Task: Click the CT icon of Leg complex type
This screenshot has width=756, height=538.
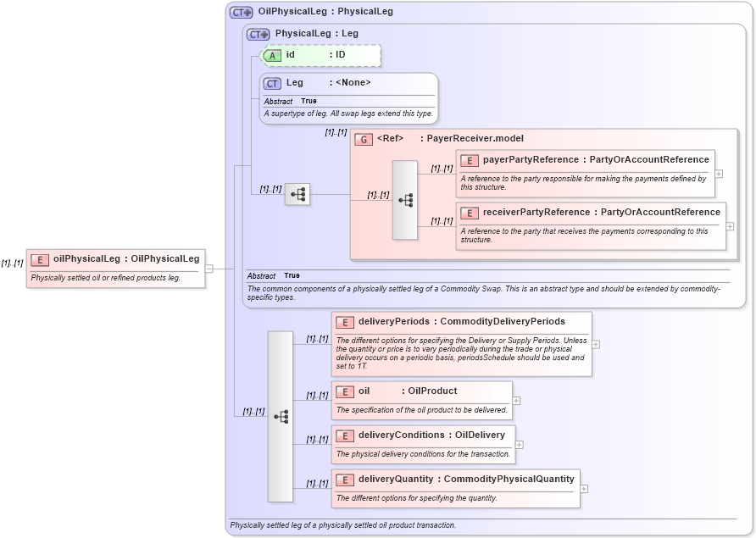Action: click(272, 84)
